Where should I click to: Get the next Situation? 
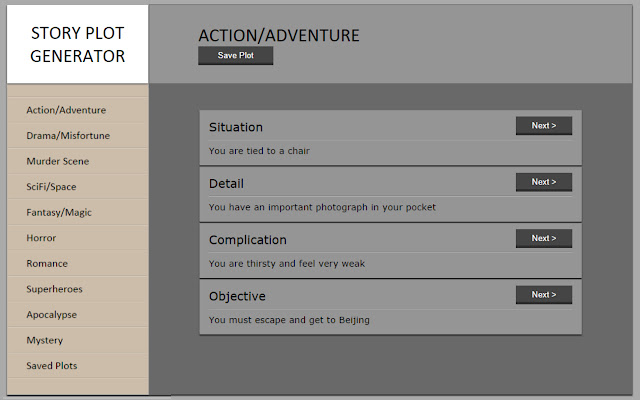tap(543, 125)
